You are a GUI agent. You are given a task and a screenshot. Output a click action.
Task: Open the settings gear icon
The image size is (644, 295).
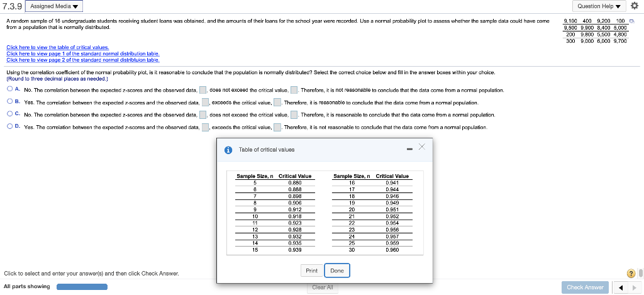(635, 6)
